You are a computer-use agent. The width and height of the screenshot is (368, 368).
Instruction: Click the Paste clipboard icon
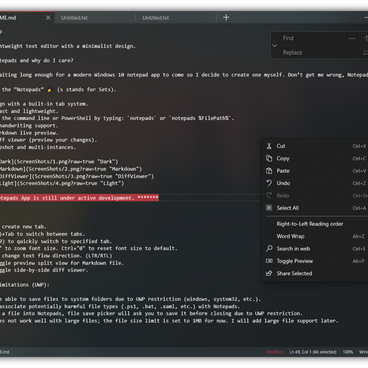coord(269,171)
